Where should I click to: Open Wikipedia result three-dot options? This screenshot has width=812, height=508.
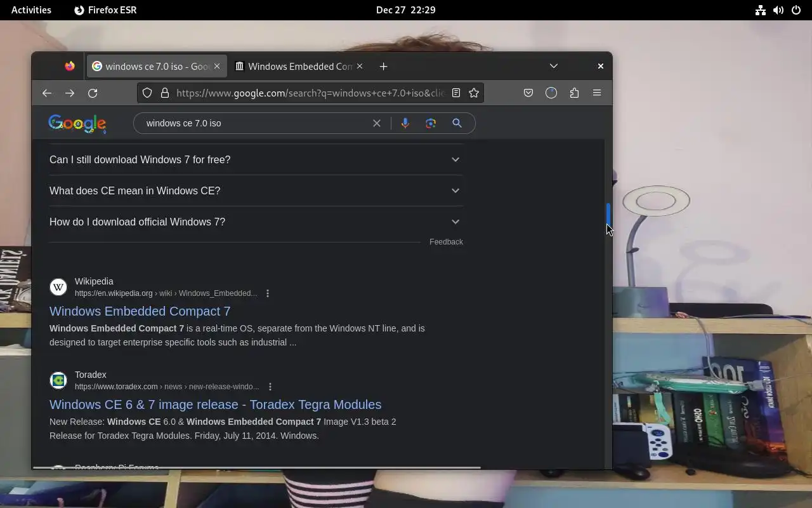point(268,293)
